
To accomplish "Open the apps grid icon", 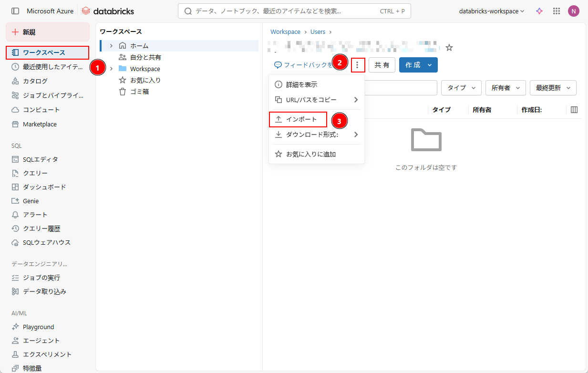I will 556,11.
